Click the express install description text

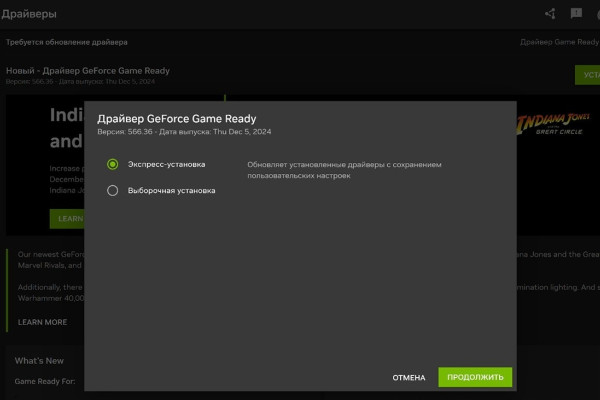click(344, 170)
